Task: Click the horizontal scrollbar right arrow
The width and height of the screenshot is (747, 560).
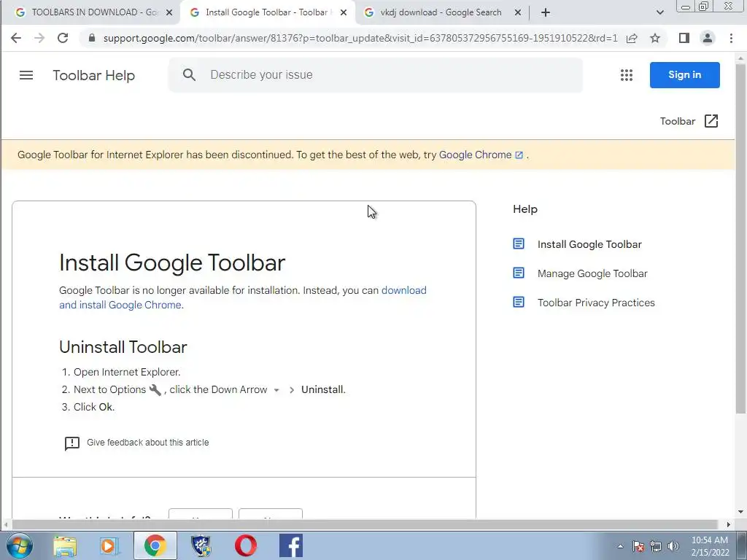Action: pos(729,524)
